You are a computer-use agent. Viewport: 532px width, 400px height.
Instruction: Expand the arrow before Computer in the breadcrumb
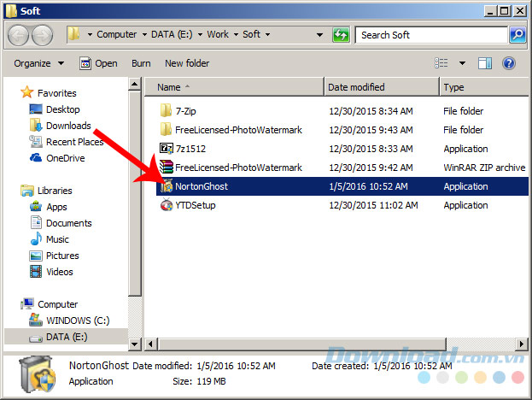(x=90, y=35)
